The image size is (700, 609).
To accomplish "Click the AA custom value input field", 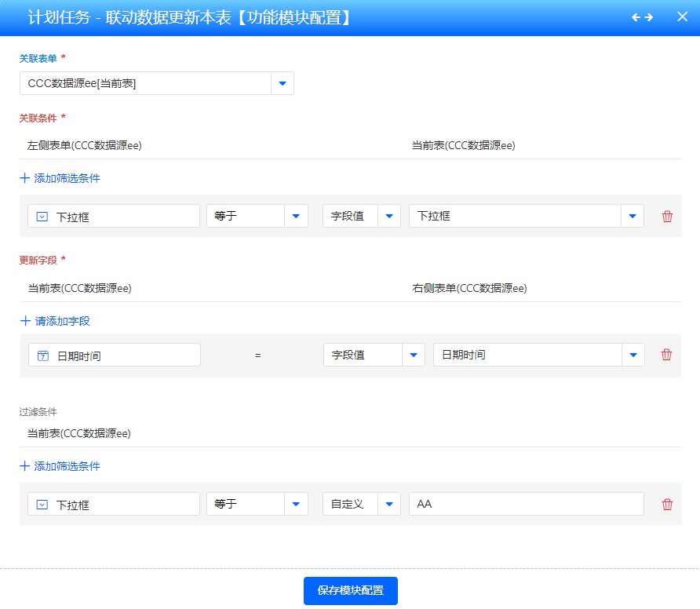I will [x=526, y=505].
